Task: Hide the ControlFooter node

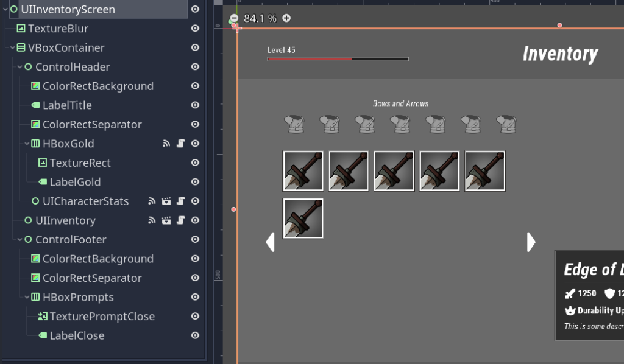Action: (195, 240)
